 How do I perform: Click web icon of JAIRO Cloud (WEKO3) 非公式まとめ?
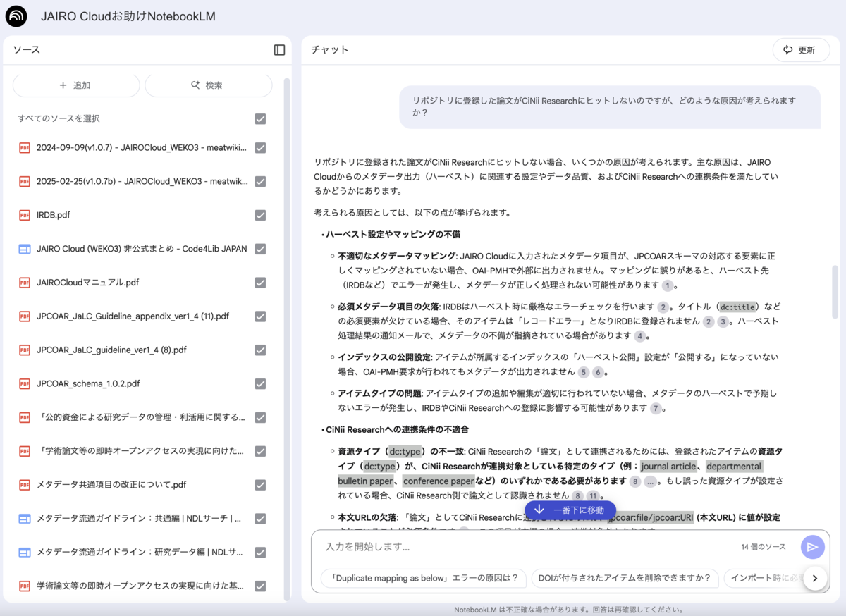pos(25,249)
